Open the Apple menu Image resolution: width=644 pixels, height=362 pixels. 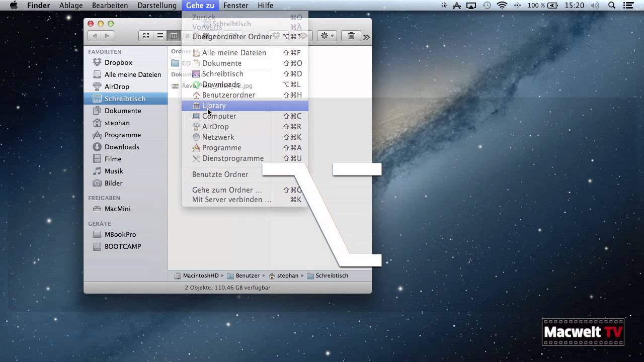[x=14, y=6]
